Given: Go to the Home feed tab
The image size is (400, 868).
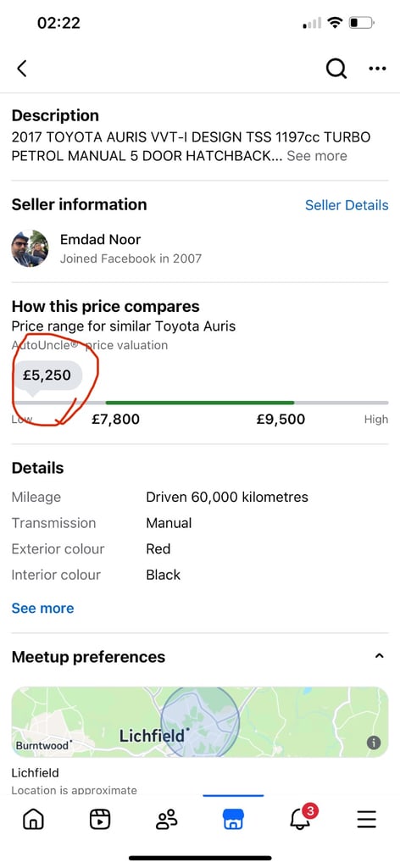Looking at the screenshot, I should tap(33, 819).
